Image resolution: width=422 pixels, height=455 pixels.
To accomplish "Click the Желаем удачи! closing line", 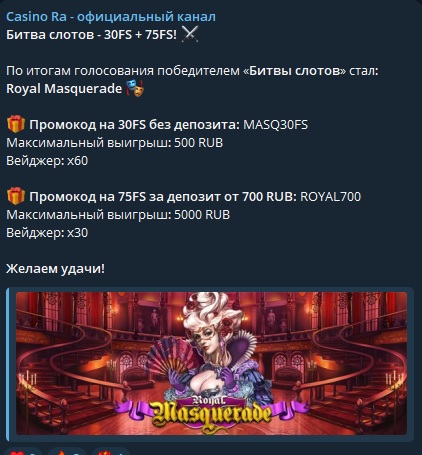I will pos(55,269).
